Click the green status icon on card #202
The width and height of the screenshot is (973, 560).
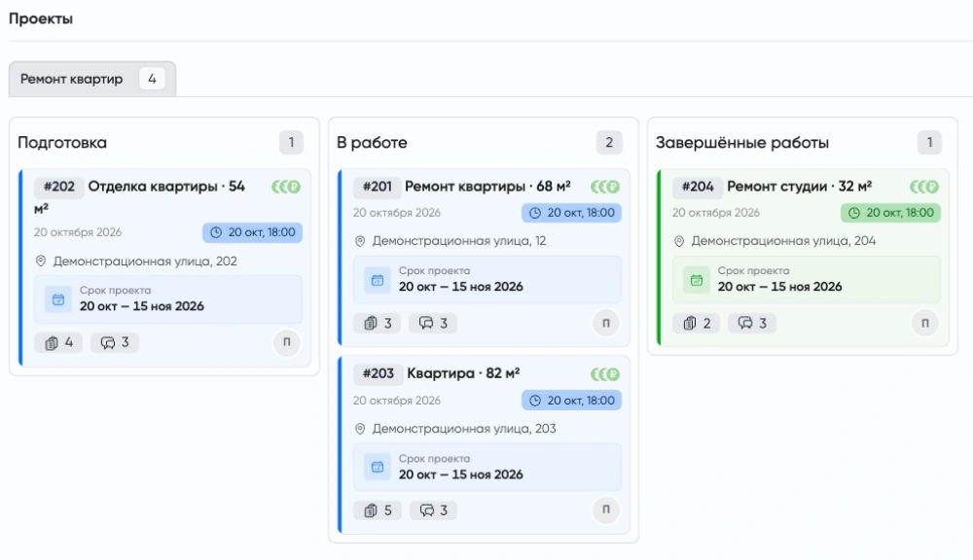coord(286,187)
